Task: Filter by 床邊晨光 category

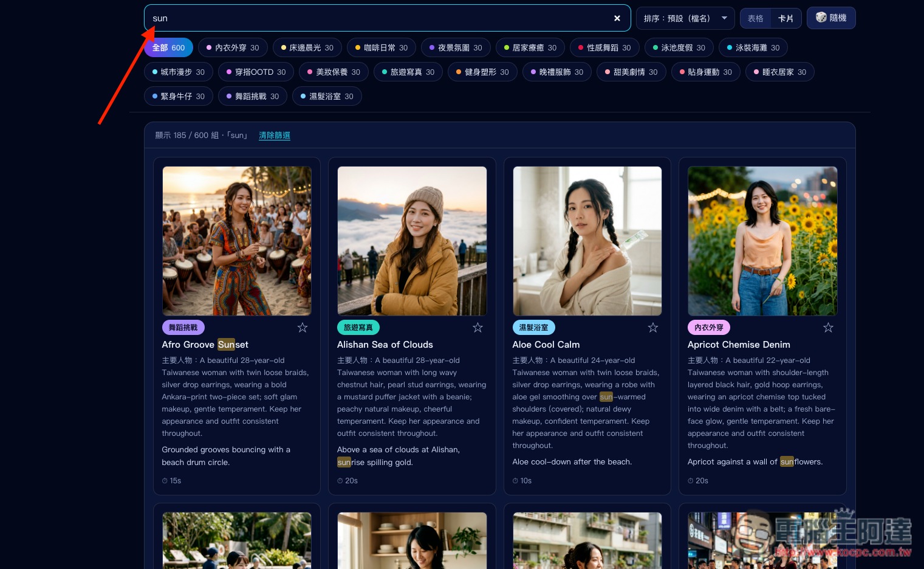Action: click(307, 47)
